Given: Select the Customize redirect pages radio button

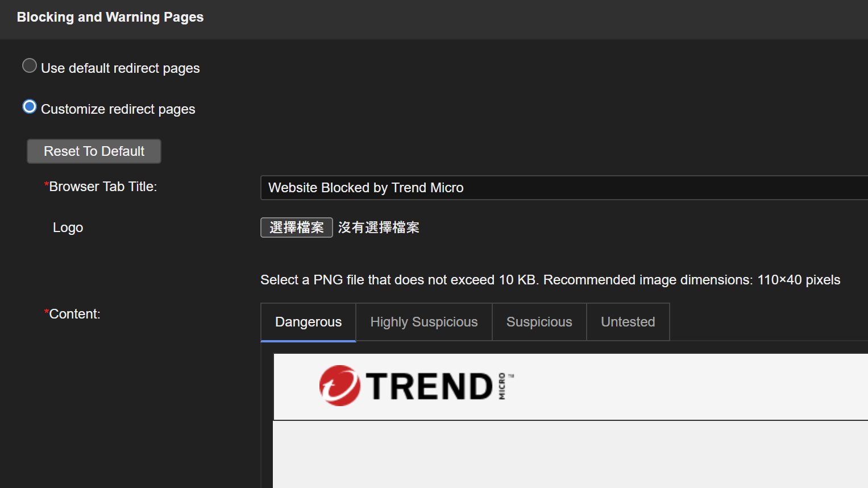Looking at the screenshot, I should pos(30,107).
